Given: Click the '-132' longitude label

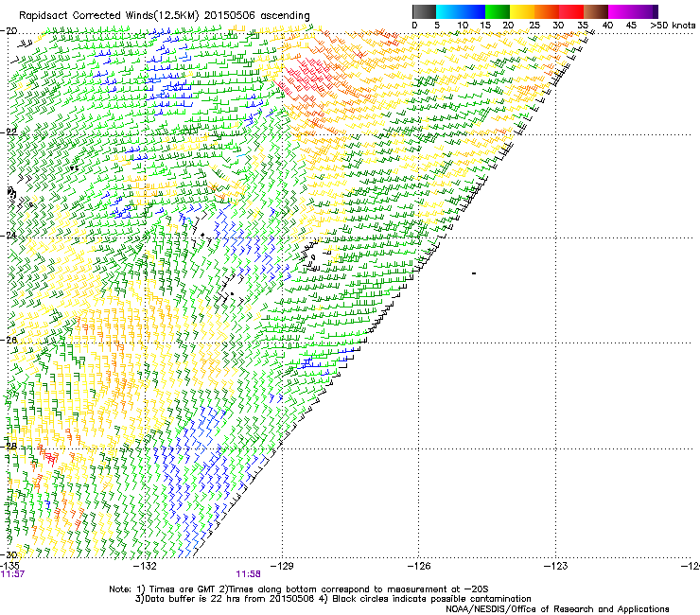Looking at the screenshot, I should (x=146, y=566).
